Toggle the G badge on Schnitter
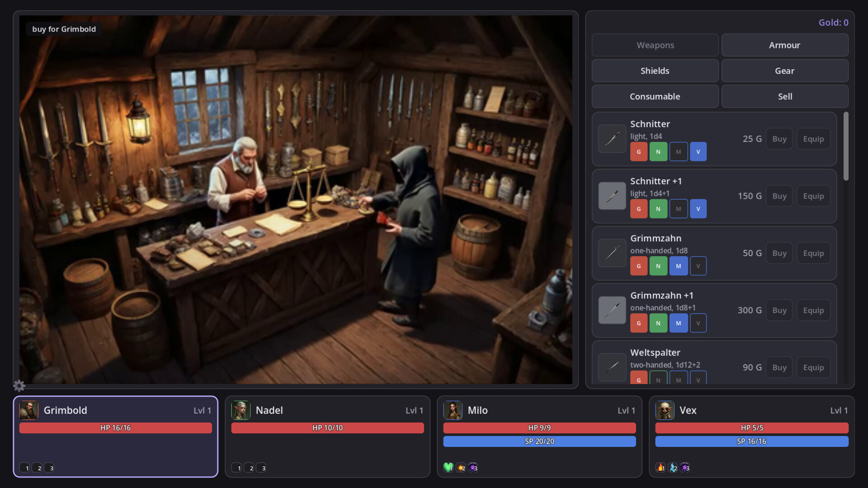This screenshot has width=868, height=488. pyautogui.click(x=639, y=152)
